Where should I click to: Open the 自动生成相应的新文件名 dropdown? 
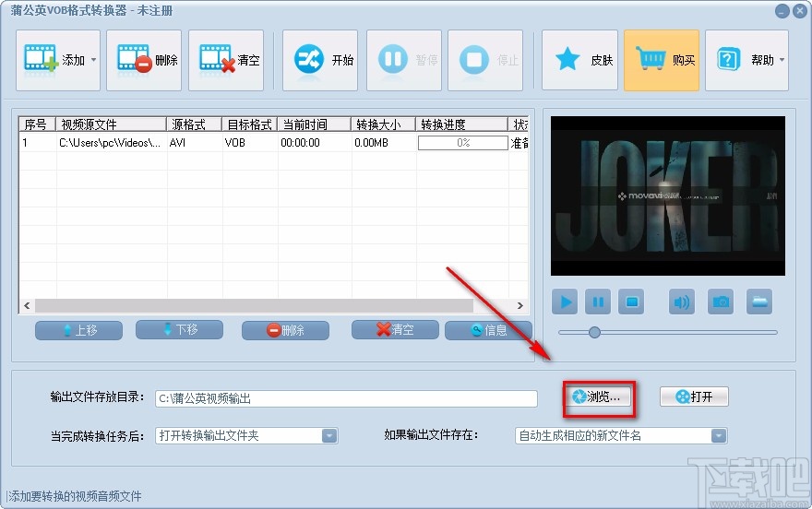pos(621,435)
